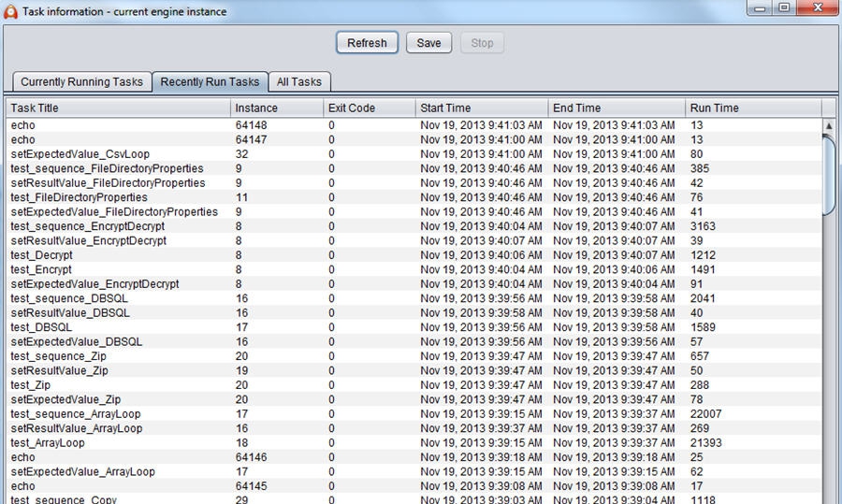Select the echo row with instance 64148
This screenshot has height=504, width=842.
(x=23, y=125)
